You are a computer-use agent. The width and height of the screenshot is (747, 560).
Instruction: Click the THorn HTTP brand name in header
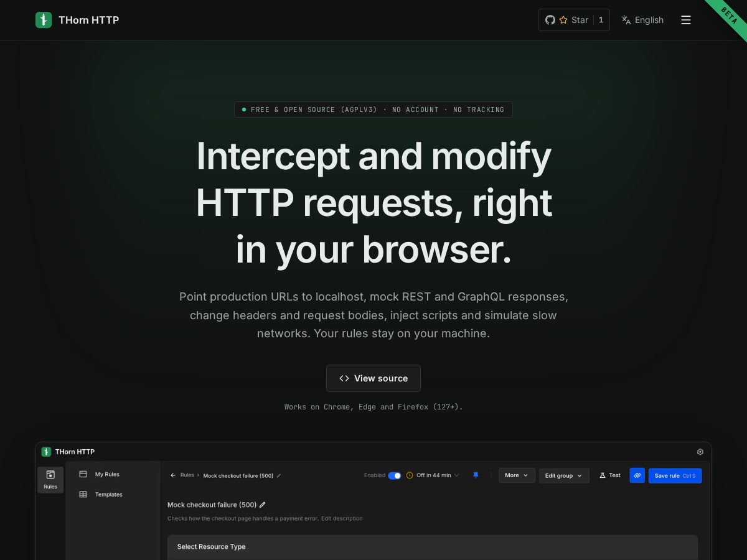tap(88, 20)
